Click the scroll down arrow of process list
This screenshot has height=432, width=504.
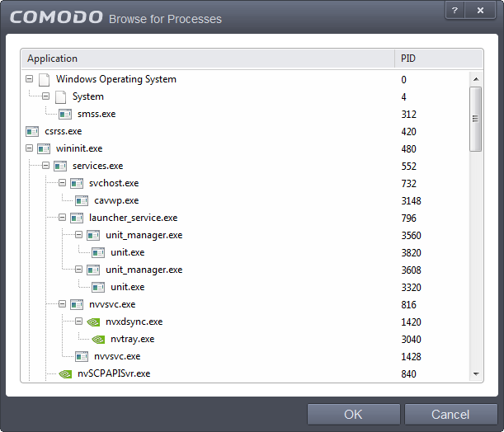point(476,373)
